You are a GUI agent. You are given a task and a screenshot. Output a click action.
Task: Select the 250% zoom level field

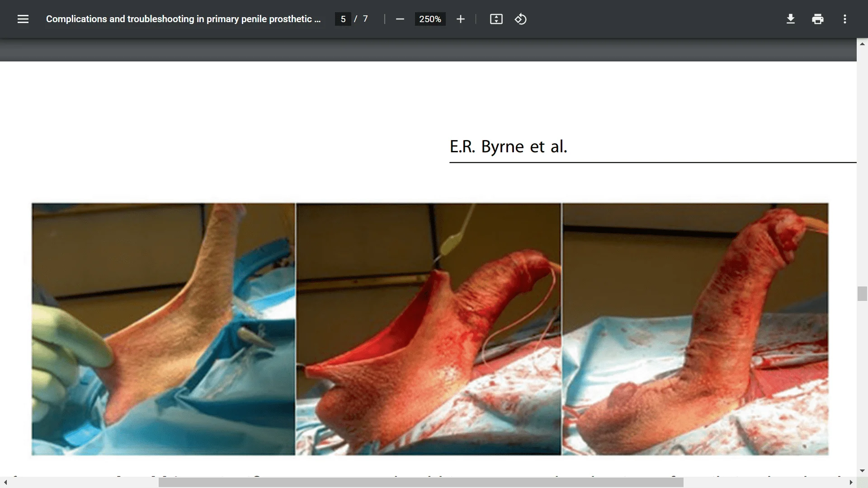430,19
